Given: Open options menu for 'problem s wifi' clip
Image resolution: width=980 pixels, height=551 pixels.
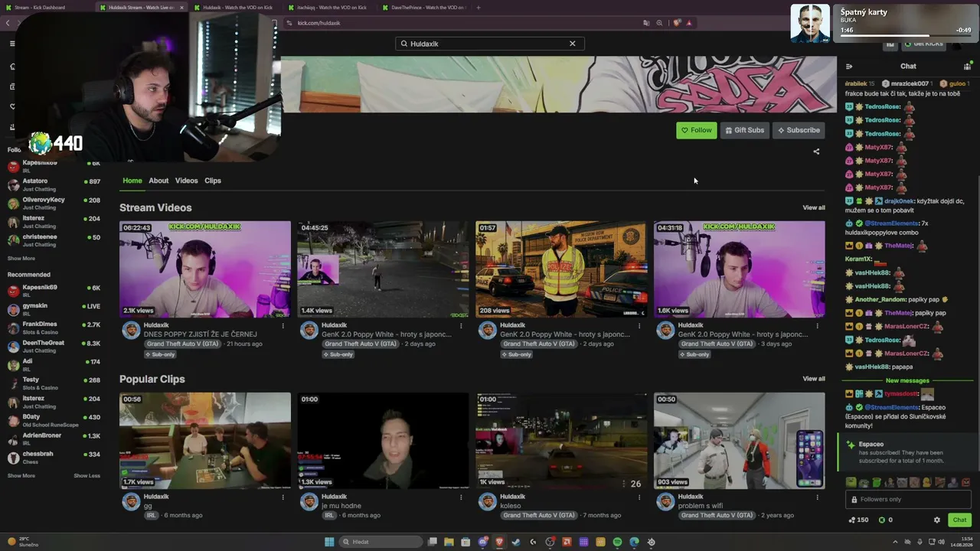Looking at the screenshot, I should [x=817, y=497].
